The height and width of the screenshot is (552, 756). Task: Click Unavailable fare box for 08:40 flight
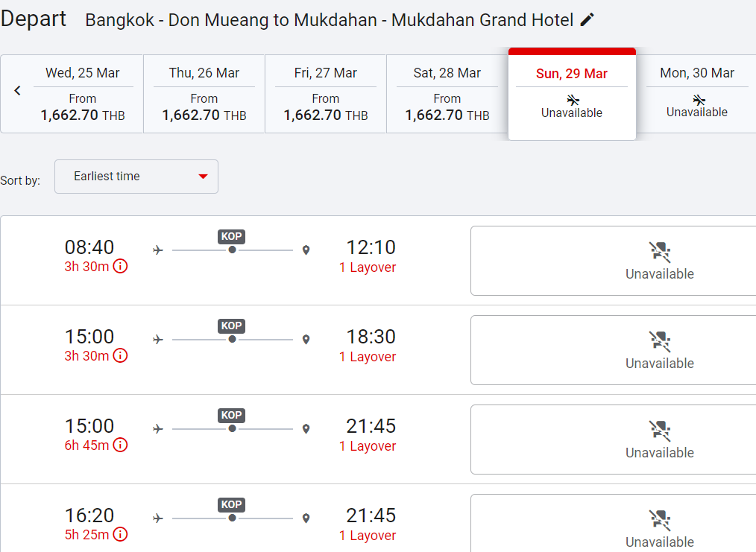click(x=614, y=261)
